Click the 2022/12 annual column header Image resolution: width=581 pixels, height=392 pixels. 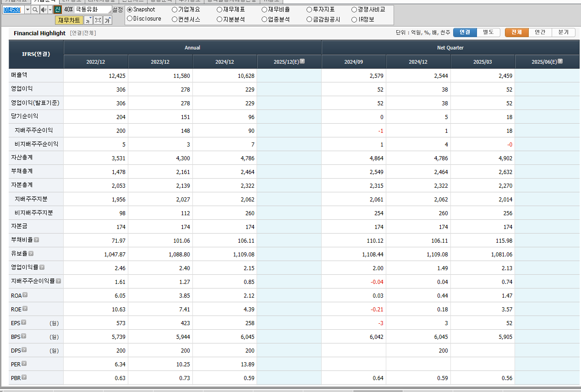[96, 62]
